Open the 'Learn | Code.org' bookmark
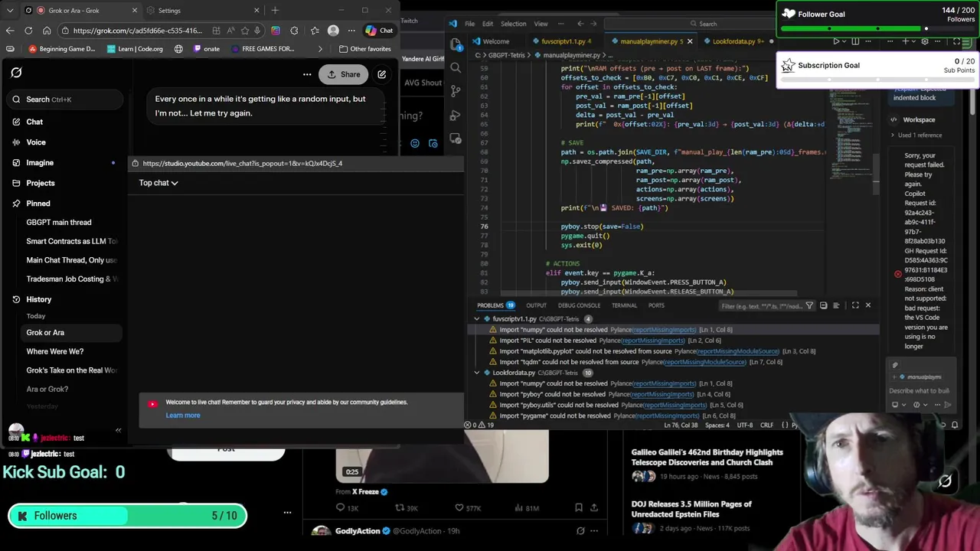 [135, 49]
